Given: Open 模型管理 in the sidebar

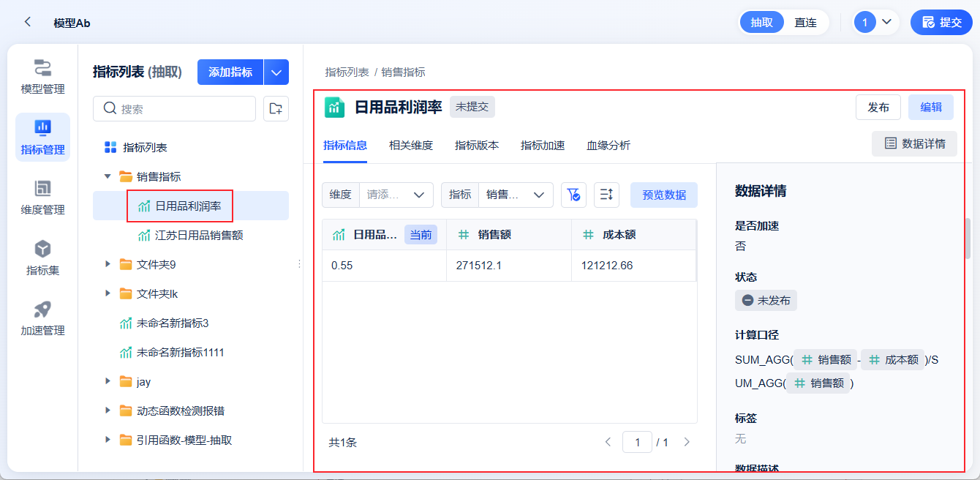Looking at the screenshot, I should [42, 77].
